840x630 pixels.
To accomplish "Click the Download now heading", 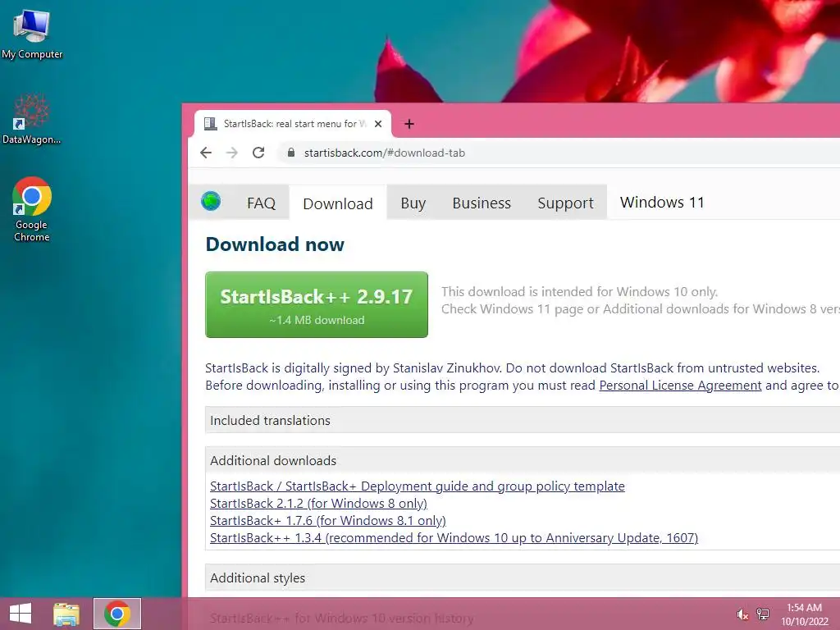I will [275, 244].
